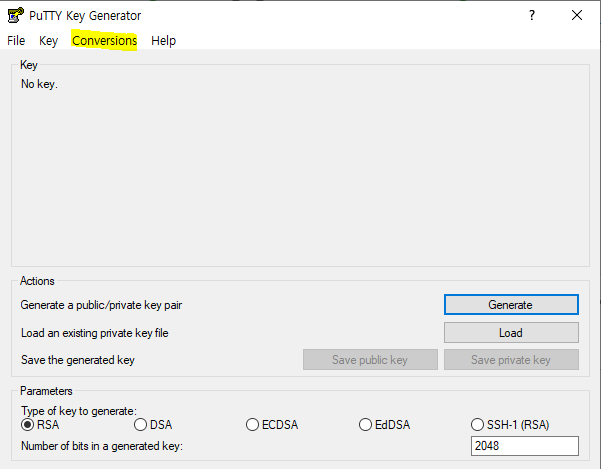Click 'Generate a public/private key pair' label
The height and width of the screenshot is (469, 601).
click(101, 305)
